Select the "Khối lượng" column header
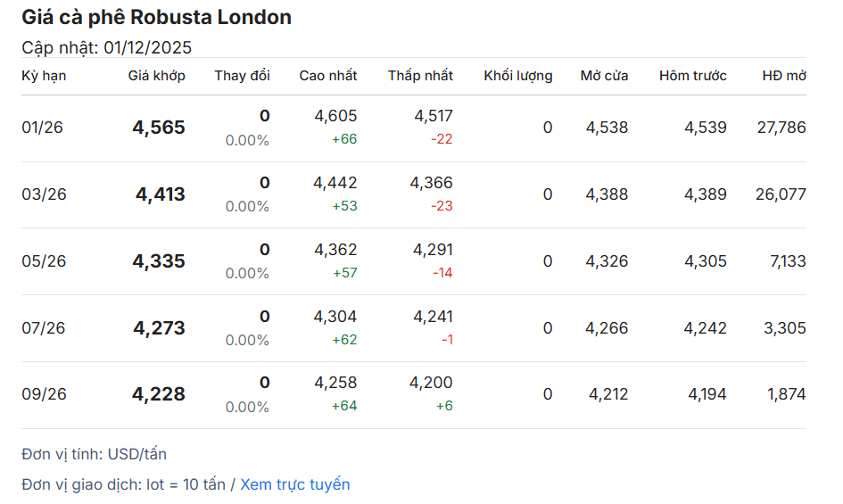The image size is (843, 504). pos(517,76)
